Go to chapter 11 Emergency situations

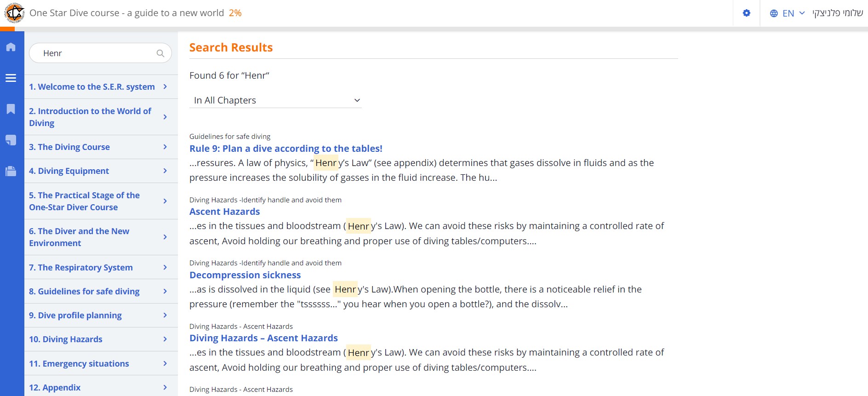click(79, 364)
